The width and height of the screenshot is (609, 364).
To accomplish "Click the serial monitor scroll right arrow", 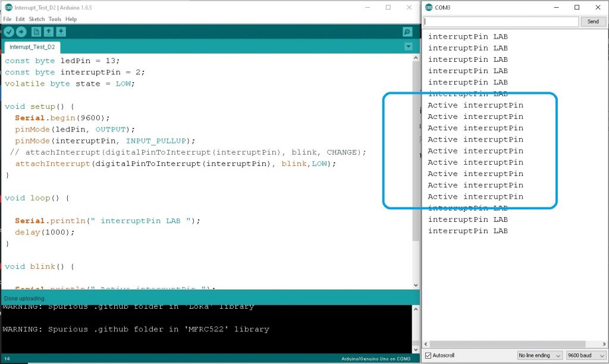I will (604, 344).
